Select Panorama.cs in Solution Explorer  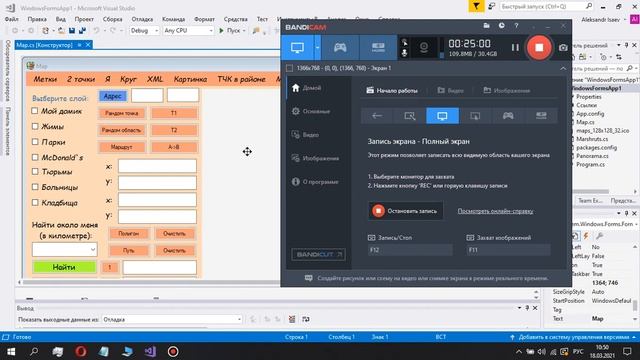click(x=592, y=156)
